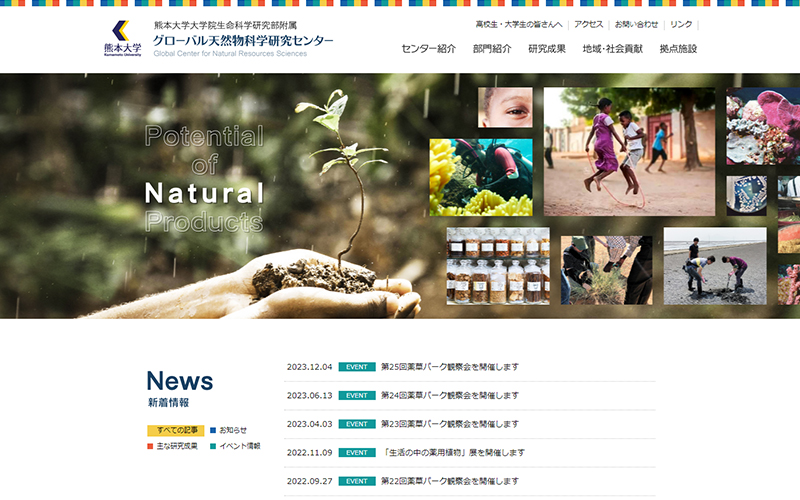The image size is (800, 500).
Task: Open 「生活の中の薬用植物」展を開催します news
Action: click(453, 453)
